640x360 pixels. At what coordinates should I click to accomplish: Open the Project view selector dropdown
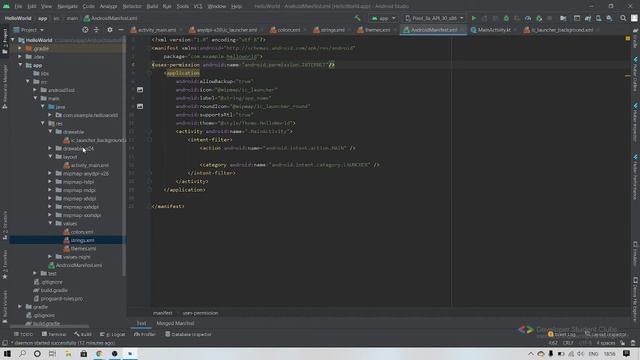[29, 30]
